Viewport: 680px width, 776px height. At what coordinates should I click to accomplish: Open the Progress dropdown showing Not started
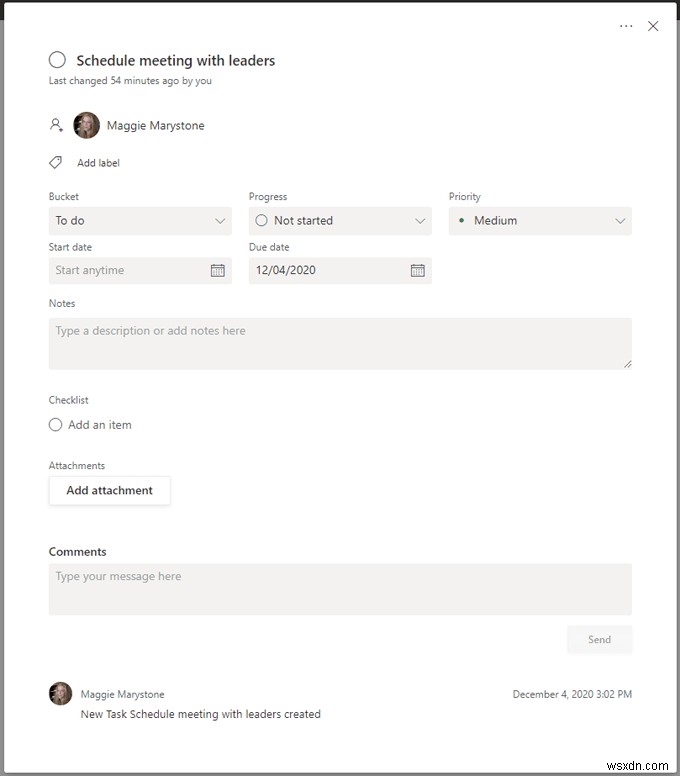pos(340,221)
